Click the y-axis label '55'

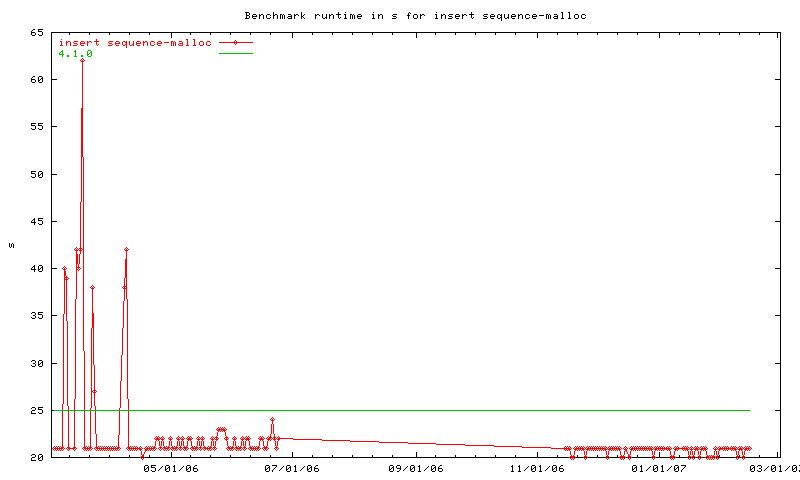[37, 127]
